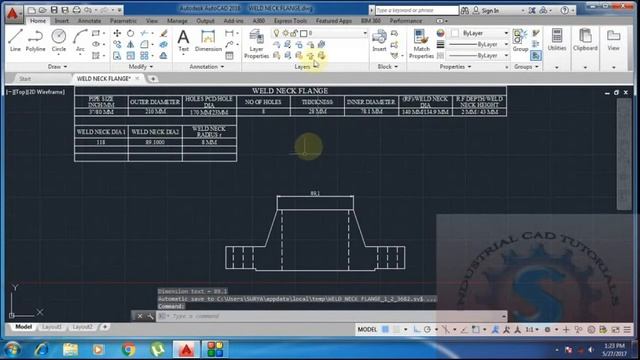Switch to the Start drawing tab
640x360 pixels.
pos(25,78)
